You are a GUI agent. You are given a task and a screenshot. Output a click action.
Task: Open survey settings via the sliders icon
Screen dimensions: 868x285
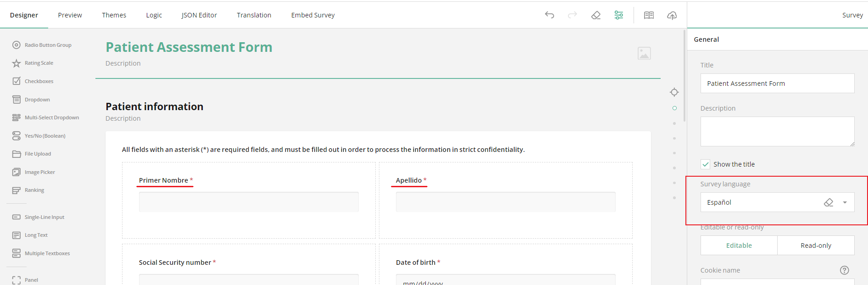click(619, 15)
